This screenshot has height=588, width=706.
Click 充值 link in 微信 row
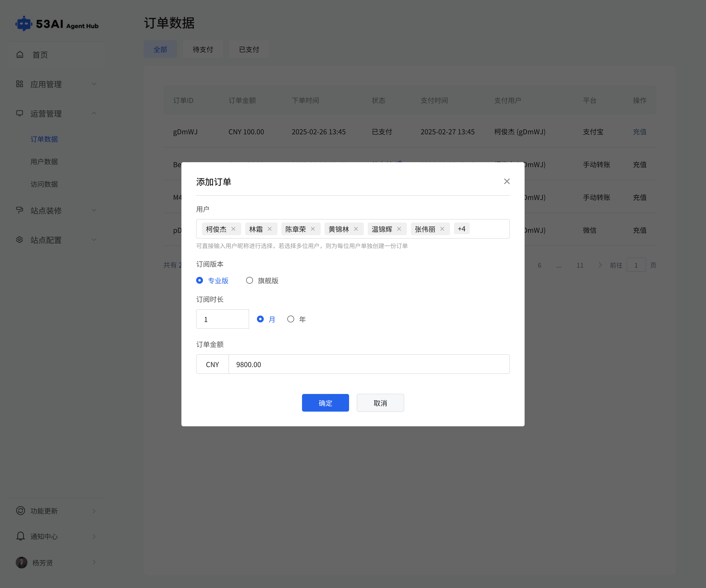tap(640, 230)
